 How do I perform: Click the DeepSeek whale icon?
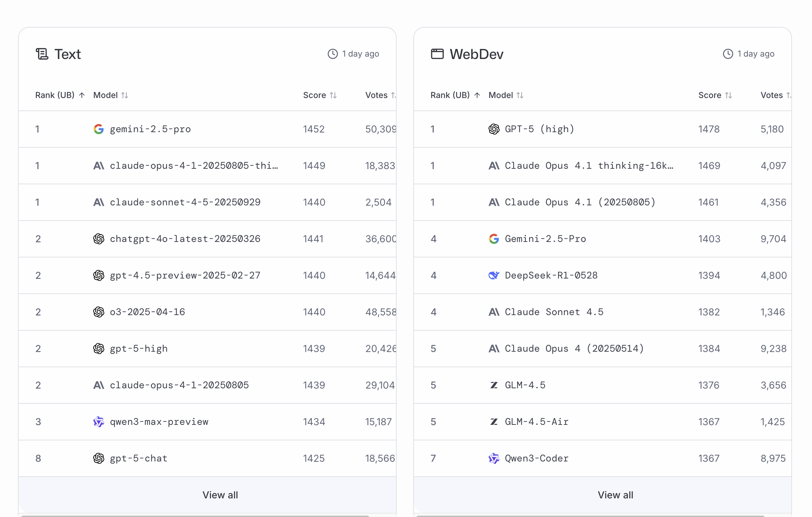pyautogui.click(x=494, y=275)
